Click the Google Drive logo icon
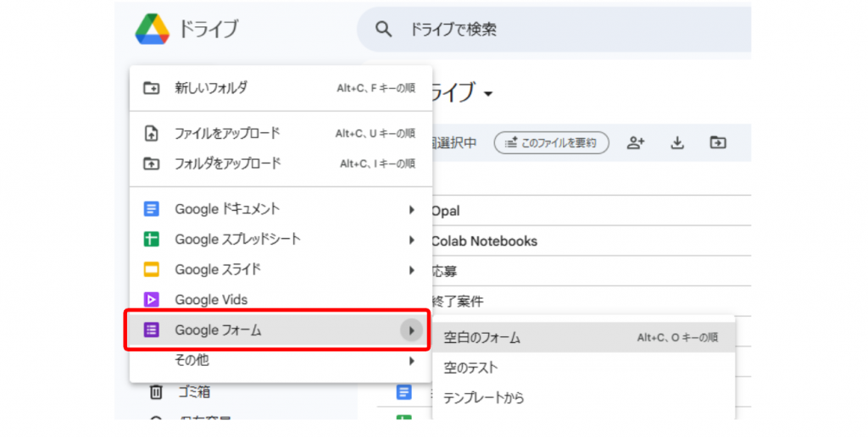Screen dimensions: 868x437 152,29
